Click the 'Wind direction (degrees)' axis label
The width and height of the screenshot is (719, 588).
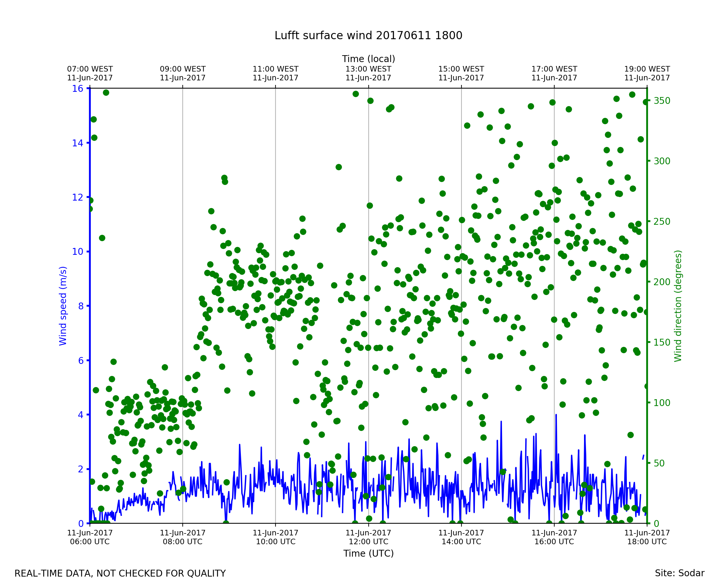pos(678,306)
